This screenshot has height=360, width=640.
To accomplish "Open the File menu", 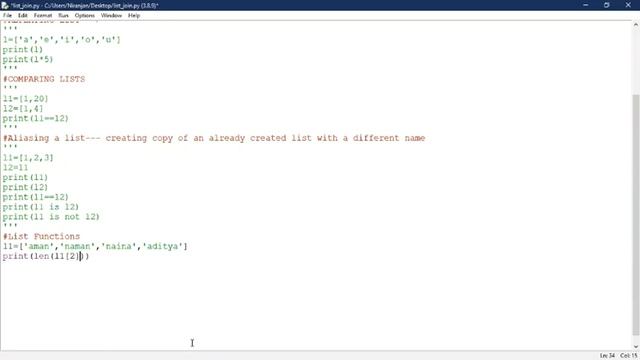I will coord(7,16).
